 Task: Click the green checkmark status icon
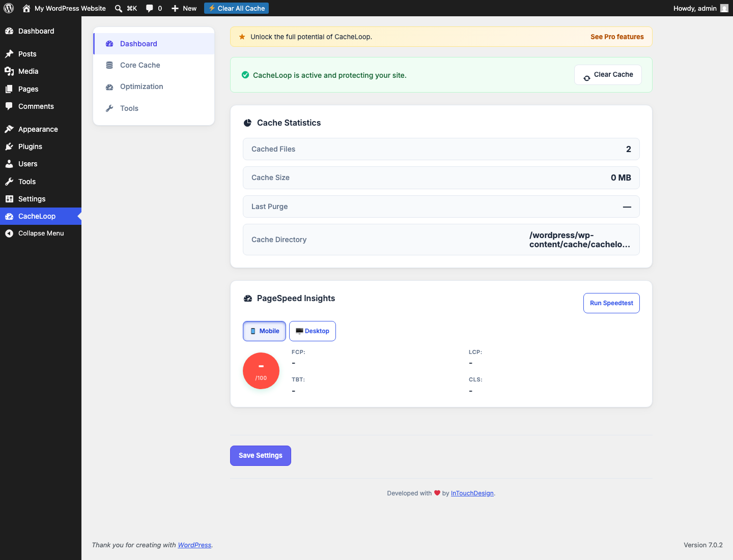(245, 75)
